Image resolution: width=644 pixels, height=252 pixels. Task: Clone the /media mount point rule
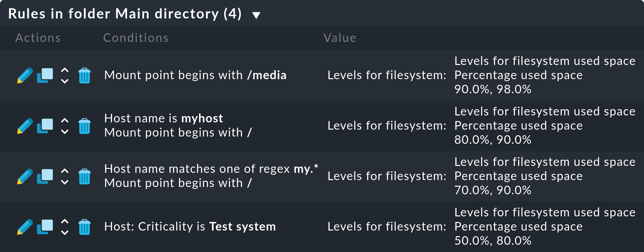(x=45, y=76)
